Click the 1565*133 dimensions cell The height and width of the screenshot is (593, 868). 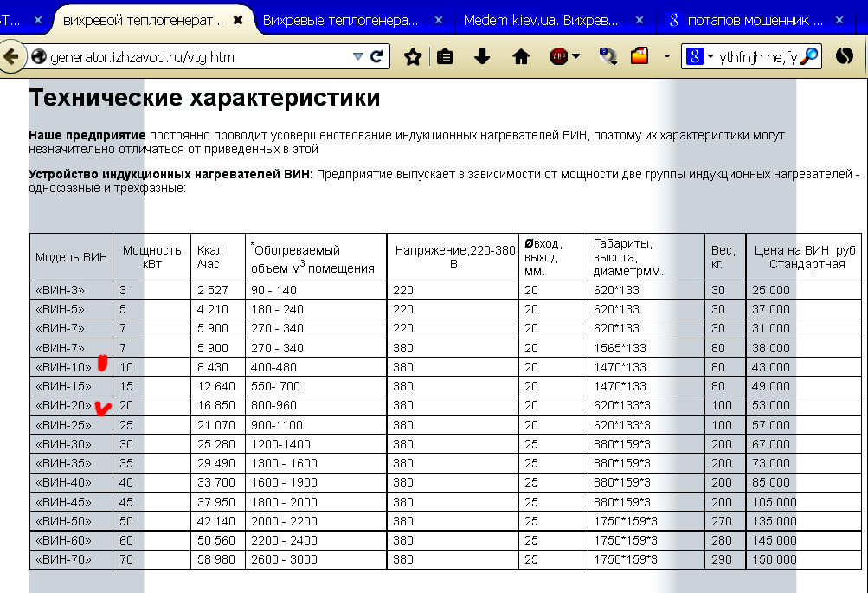click(x=646, y=348)
